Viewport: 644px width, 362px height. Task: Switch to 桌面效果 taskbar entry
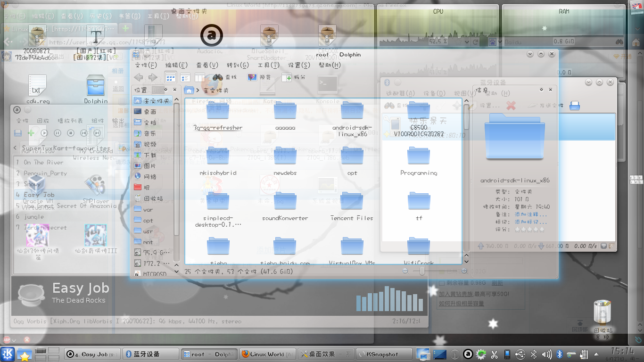pos(326,354)
